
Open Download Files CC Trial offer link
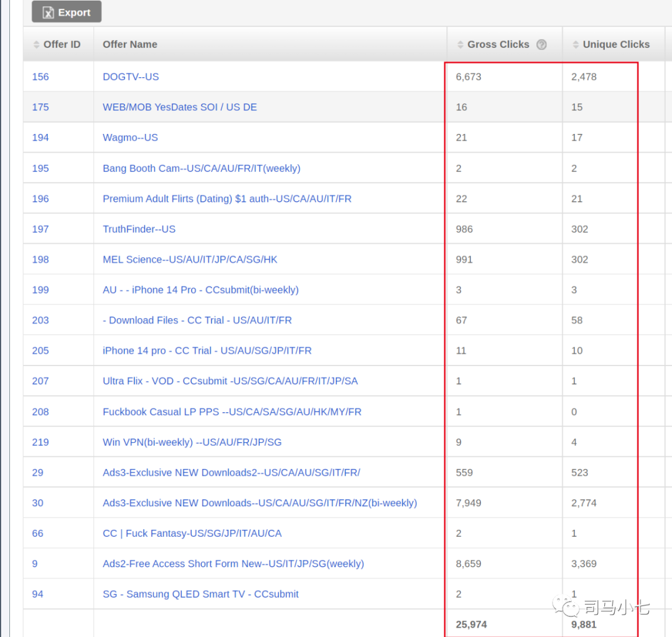pos(197,320)
